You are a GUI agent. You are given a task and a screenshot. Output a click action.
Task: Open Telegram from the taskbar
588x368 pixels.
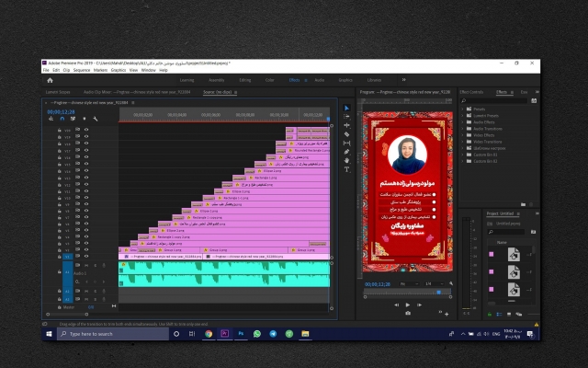(x=273, y=333)
